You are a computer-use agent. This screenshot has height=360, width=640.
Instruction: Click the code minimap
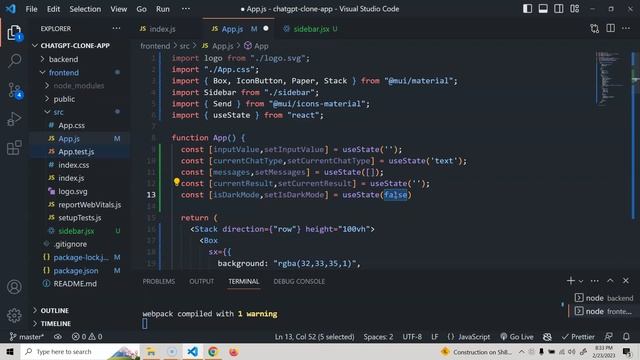[x=610, y=78]
